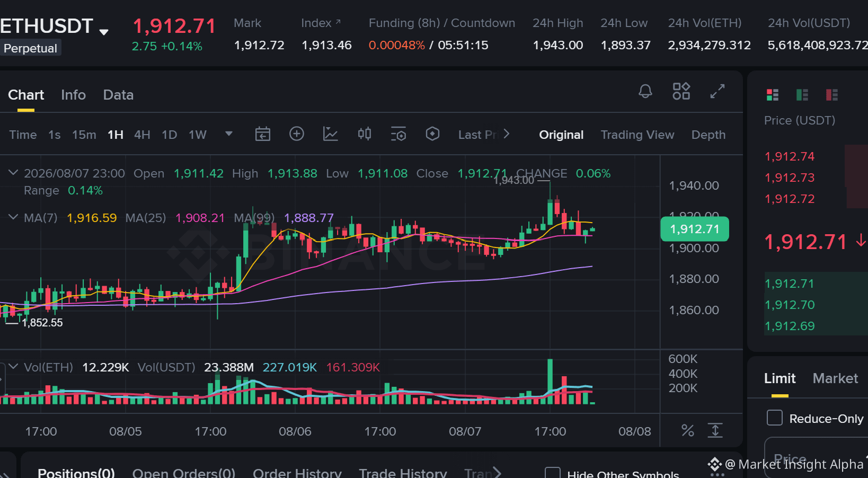Click the Price input field

point(816,457)
